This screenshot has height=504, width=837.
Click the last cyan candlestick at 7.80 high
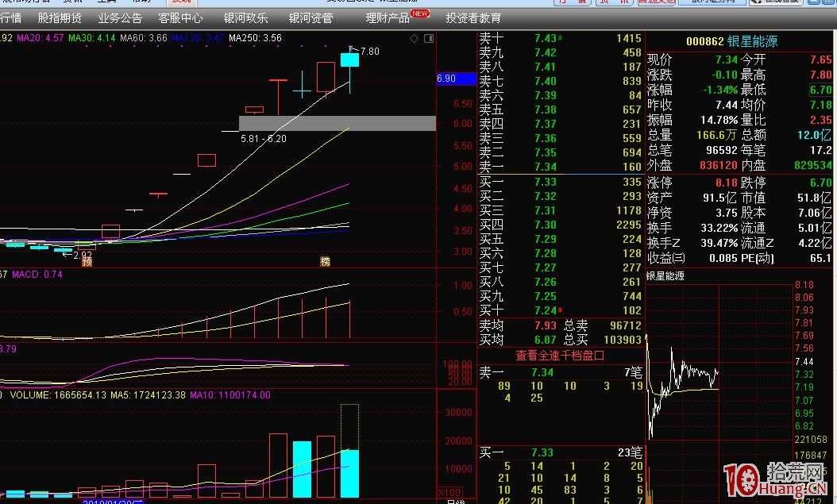pyautogui.click(x=349, y=60)
